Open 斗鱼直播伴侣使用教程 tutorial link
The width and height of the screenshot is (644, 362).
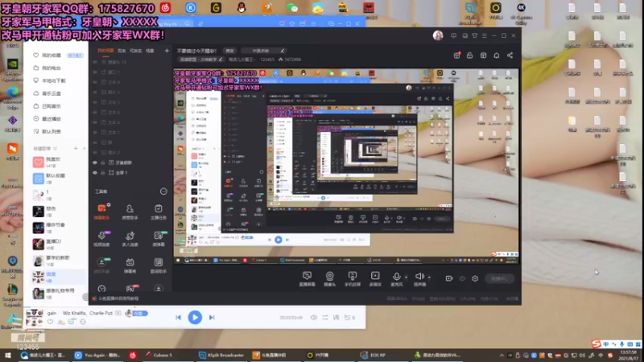click(x=116, y=298)
